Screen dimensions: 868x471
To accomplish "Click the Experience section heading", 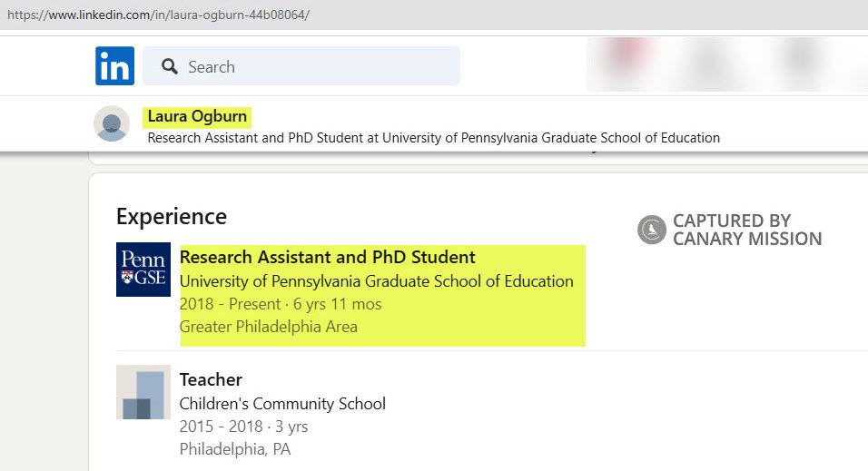I will [x=172, y=216].
